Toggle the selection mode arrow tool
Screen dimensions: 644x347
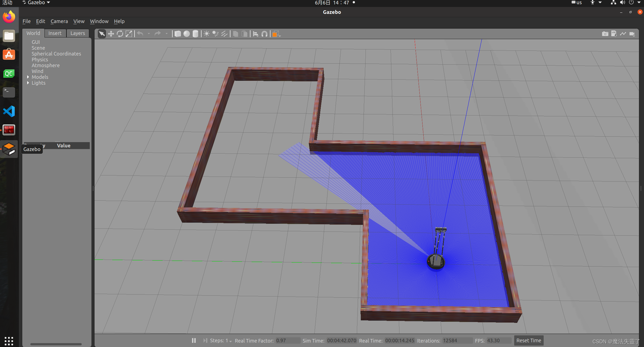(x=102, y=34)
